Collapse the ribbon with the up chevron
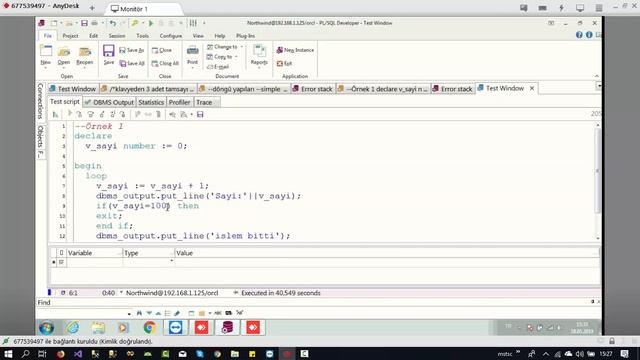The image size is (640, 360). [597, 76]
